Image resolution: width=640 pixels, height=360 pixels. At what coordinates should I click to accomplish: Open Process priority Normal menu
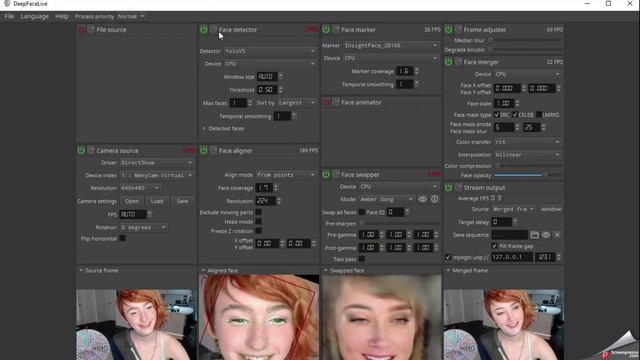pyautogui.click(x=131, y=16)
